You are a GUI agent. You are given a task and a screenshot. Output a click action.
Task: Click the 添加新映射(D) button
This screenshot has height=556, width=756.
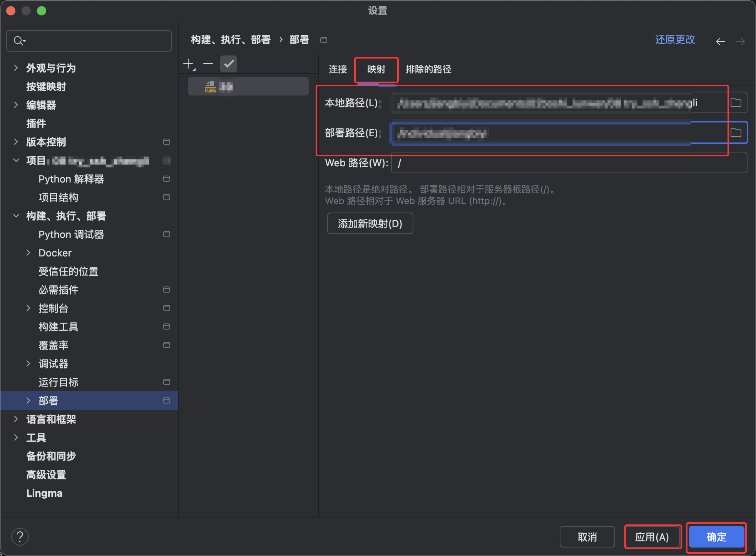(x=370, y=224)
